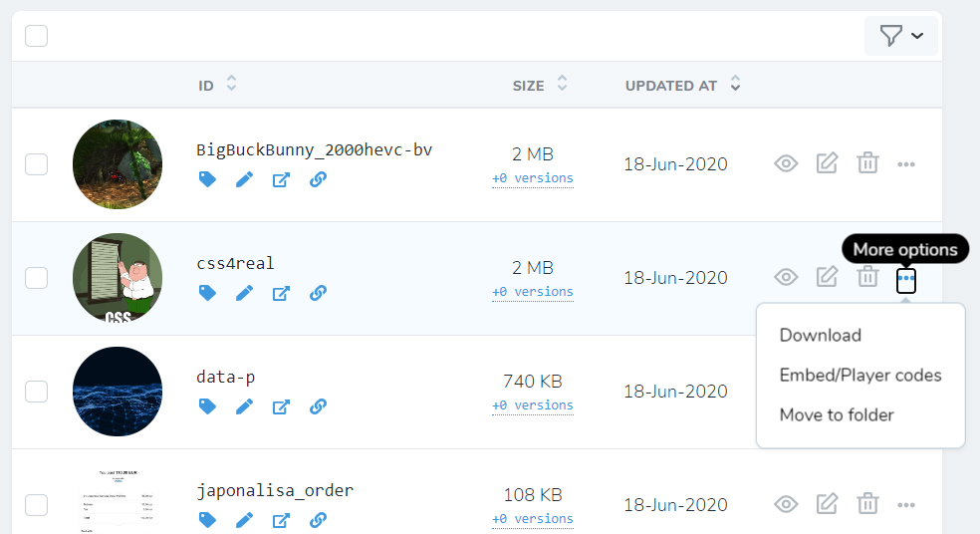The height and width of the screenshot is (534, 980).
Task: Delete BigBuckBunny_2000hevc-bv with trash icon
Action: (x=867, y=163)
